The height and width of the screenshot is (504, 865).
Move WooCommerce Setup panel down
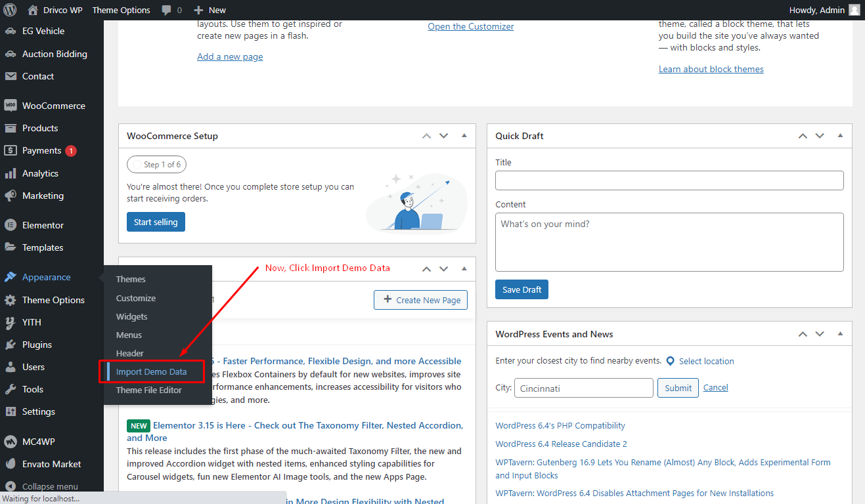click(444, 136)
